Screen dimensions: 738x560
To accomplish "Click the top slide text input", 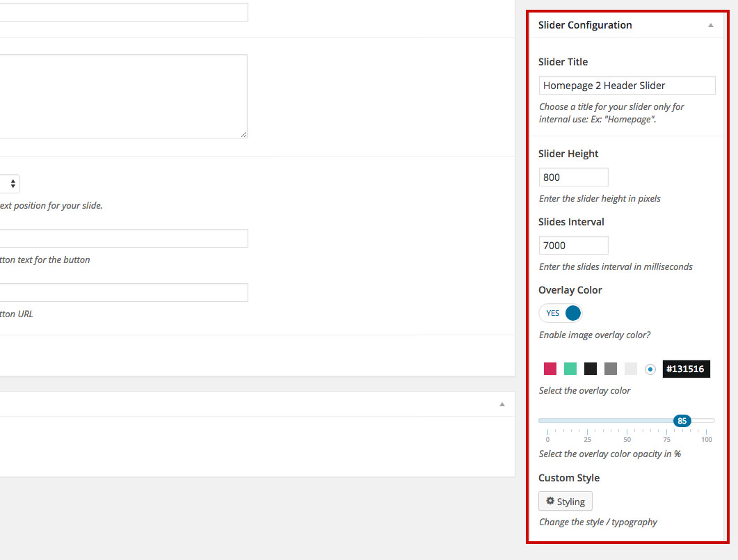I will pos(124,13).
